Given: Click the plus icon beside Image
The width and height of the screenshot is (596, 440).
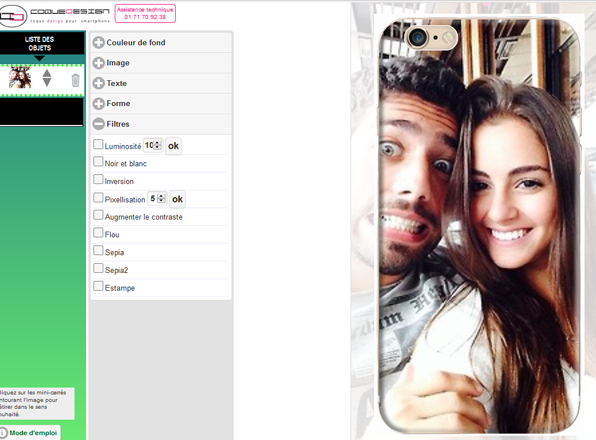Looking at the screenshot, I should coord(98,63).
